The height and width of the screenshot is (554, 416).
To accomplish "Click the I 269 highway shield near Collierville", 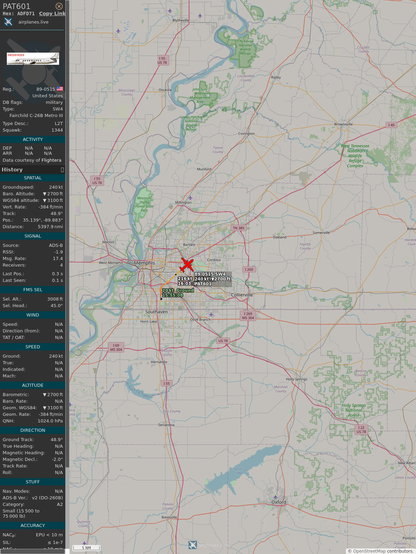I will click(249, 269).
